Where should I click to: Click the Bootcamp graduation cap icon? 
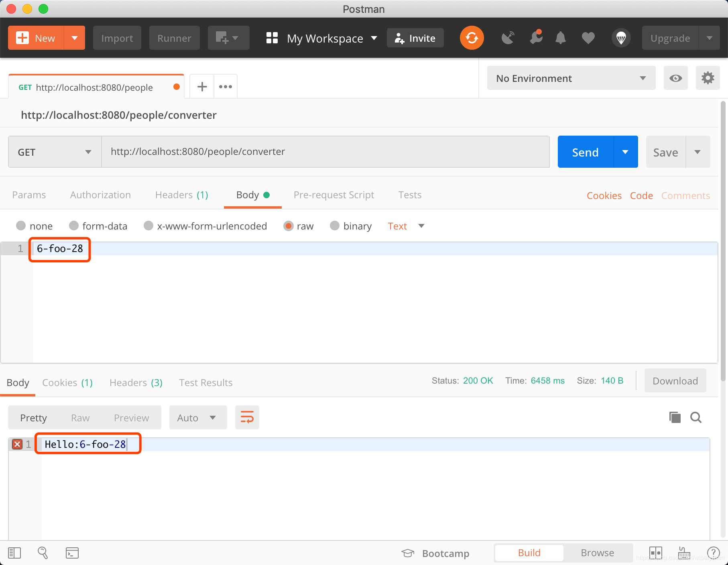point(408,553)
